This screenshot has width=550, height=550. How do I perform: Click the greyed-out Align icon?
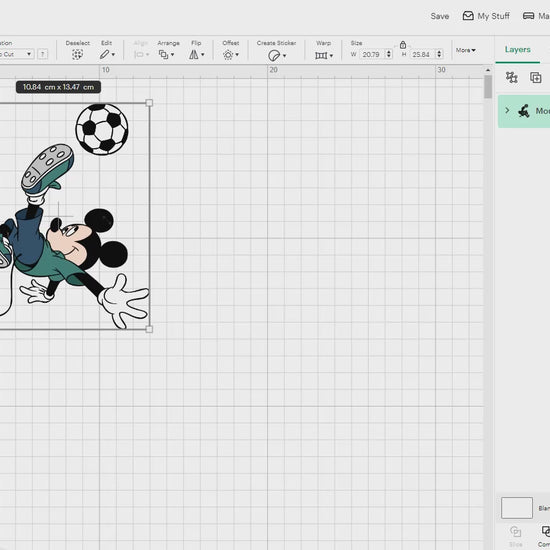coord(139,54)
